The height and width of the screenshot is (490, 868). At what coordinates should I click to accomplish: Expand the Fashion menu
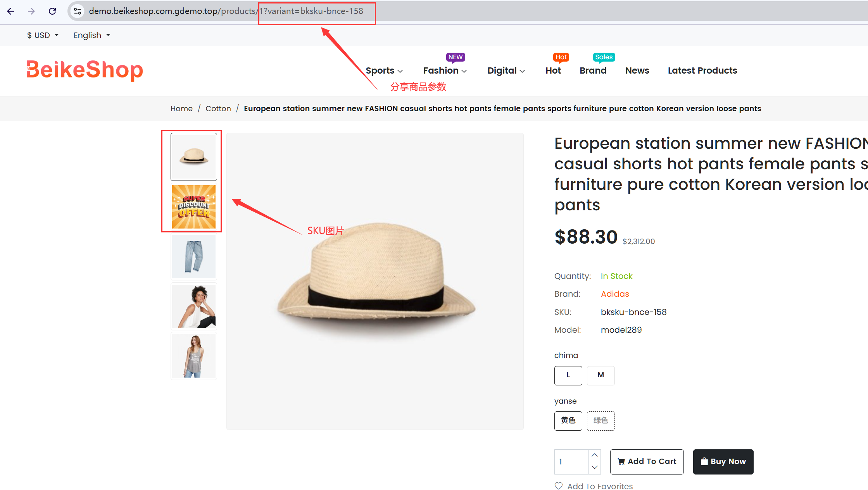pos(445,70)
